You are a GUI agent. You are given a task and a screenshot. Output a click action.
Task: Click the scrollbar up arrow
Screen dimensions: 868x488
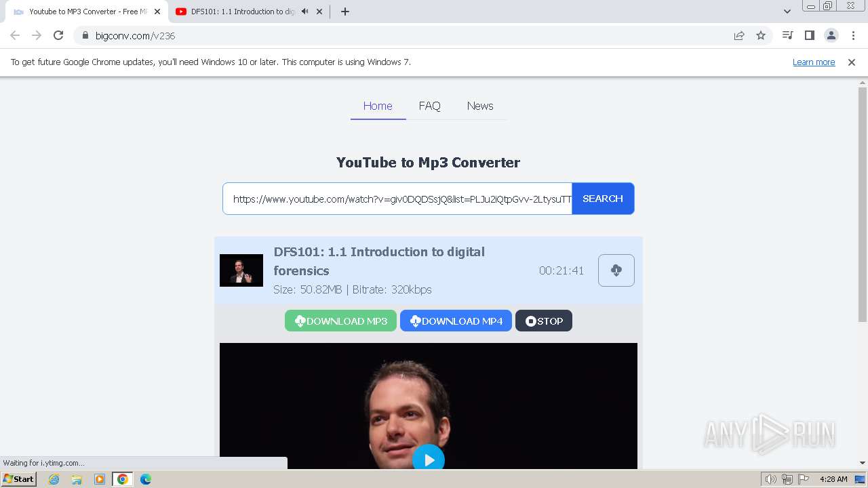863,82
